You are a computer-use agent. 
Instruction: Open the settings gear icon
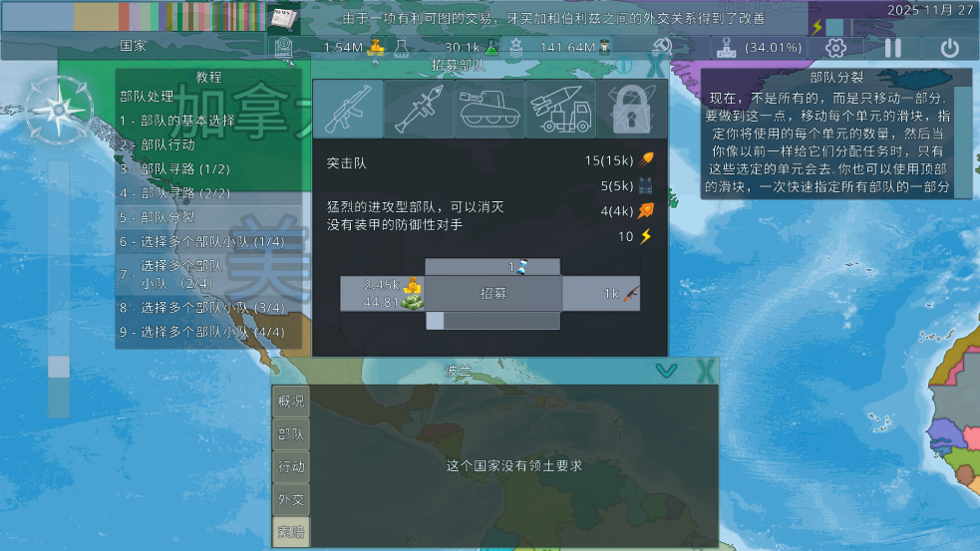pos(835,48)
